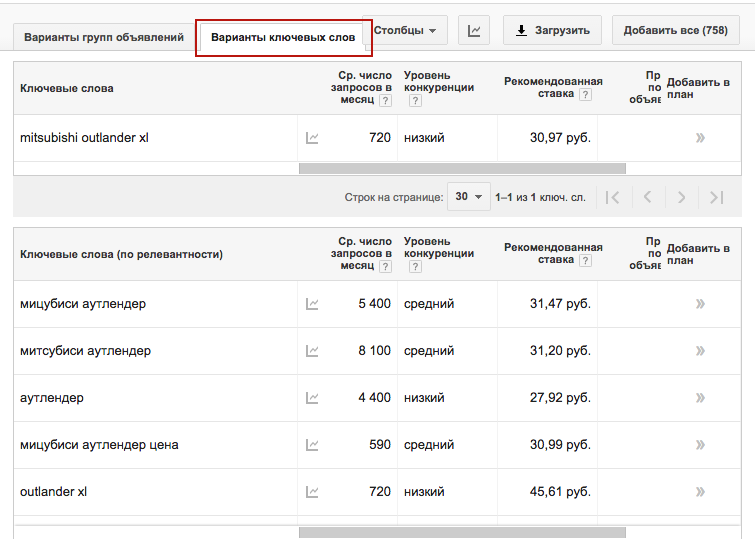The width and height of the screenshot is (755, 539).
Task: Click the 30,97 руб. bid value
Action: (560, 138)
